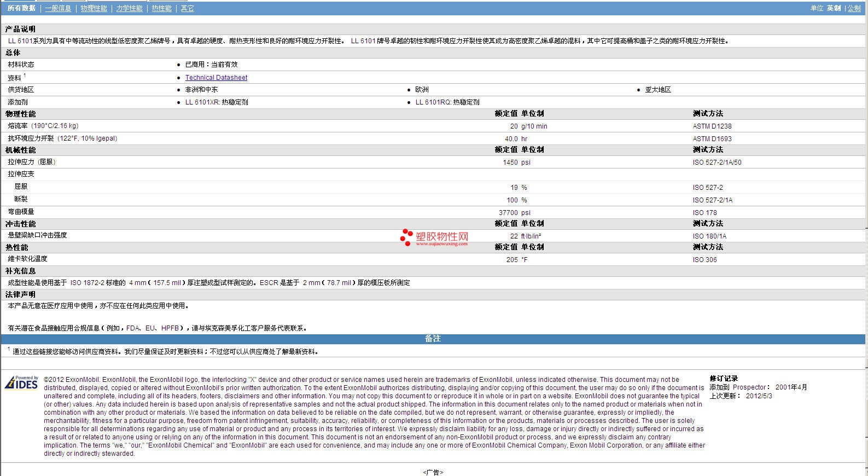Select 英制 units in the top bar

[834, 8]
